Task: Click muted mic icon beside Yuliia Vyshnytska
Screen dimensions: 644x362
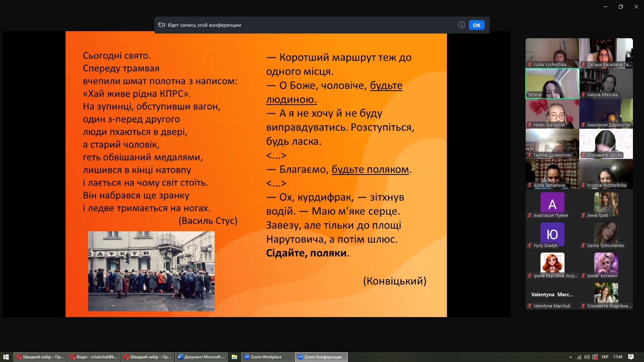Action: tap(530, 65)
